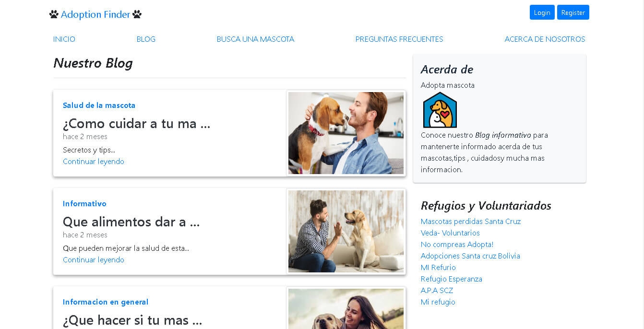Viewport: 644px width, 329px height.
Task: Select BUSCA UNA MASCOTA in navigation
Action: (255, 39)
